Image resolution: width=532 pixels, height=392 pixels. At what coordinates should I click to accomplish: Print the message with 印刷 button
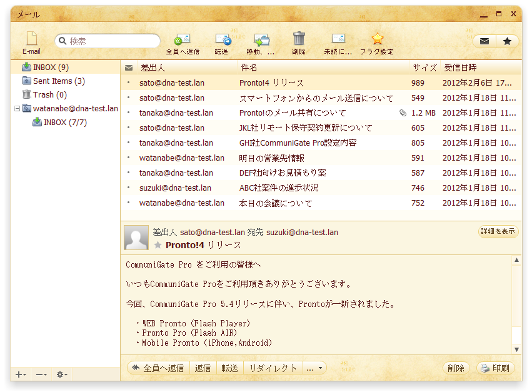[496, 368]
